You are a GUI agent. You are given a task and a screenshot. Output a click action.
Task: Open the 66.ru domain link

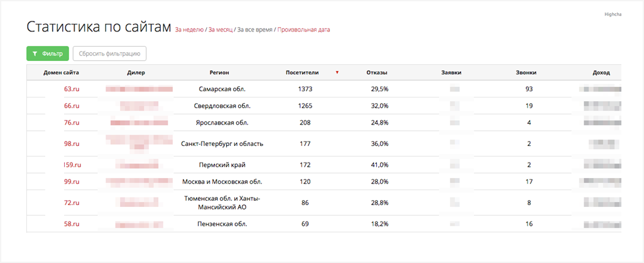(x=72, y=106)
